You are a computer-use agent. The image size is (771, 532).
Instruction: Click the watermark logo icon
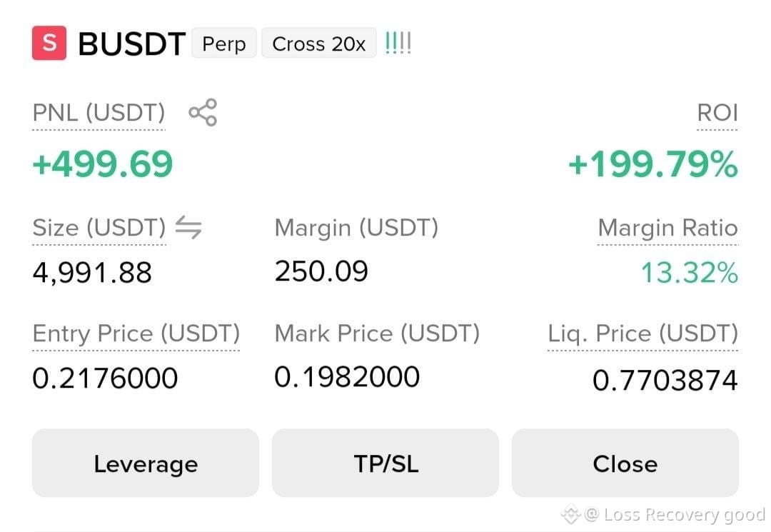[570, 514]
